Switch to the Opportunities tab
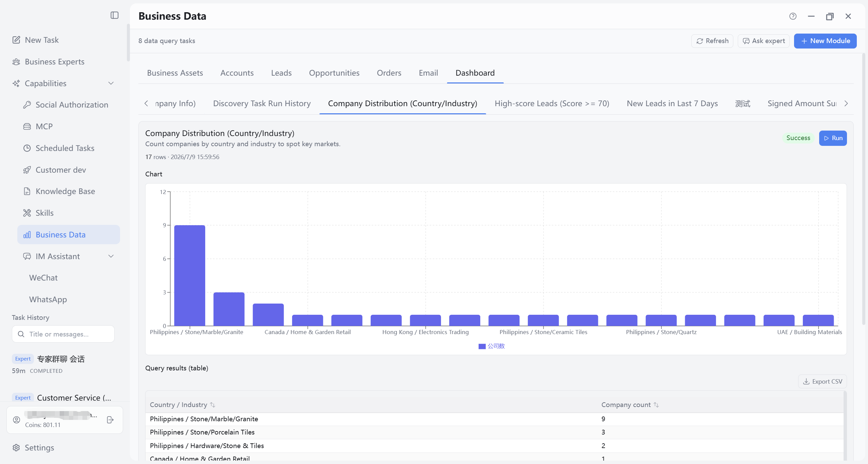 (334, 73)
